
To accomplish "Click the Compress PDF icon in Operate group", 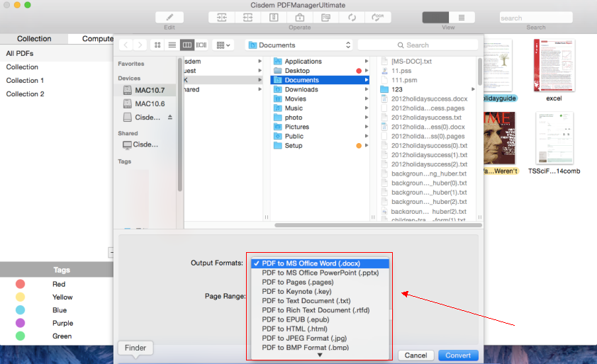I will coord(274,17).
